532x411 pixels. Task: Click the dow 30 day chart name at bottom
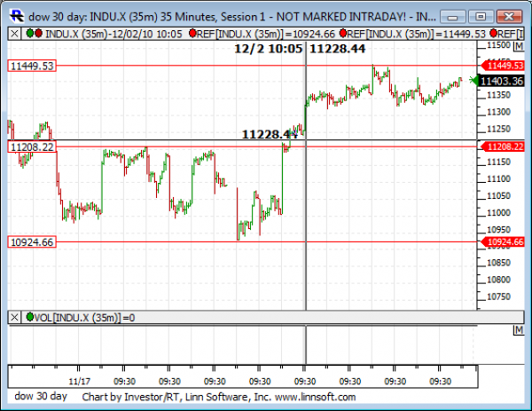coord(41,397)
